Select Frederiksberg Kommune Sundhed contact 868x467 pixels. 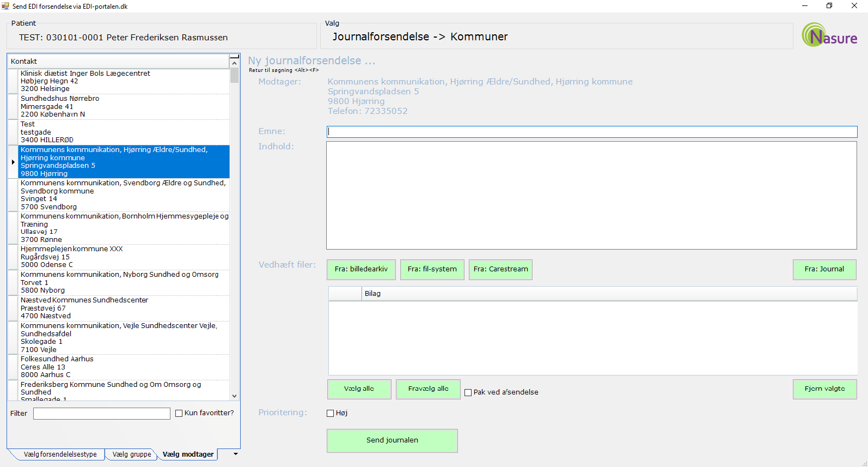124,391
